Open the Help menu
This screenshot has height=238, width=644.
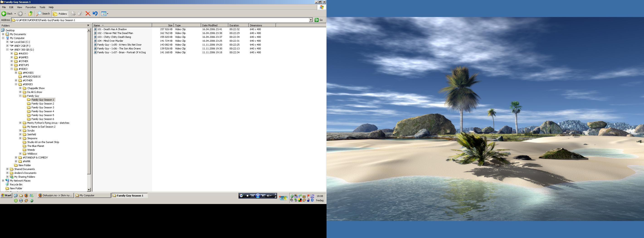pos(51,7)
